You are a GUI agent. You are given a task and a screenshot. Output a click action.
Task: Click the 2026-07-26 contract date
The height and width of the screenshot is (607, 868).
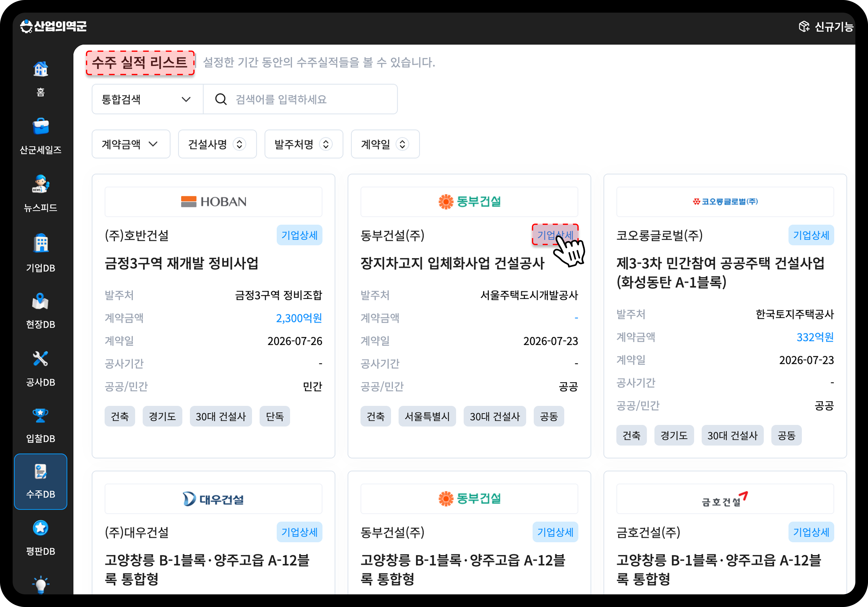coord(295,341)
